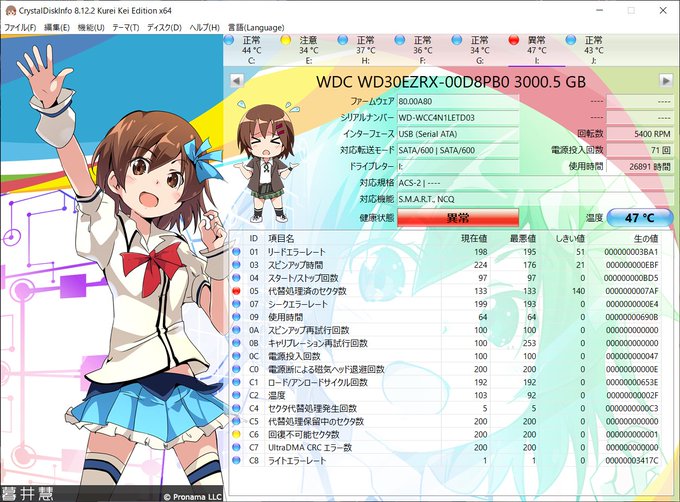This screenshot has height=502, width=680.
Task: Click the しきい値 column header
Action: (x=570, y=238)
